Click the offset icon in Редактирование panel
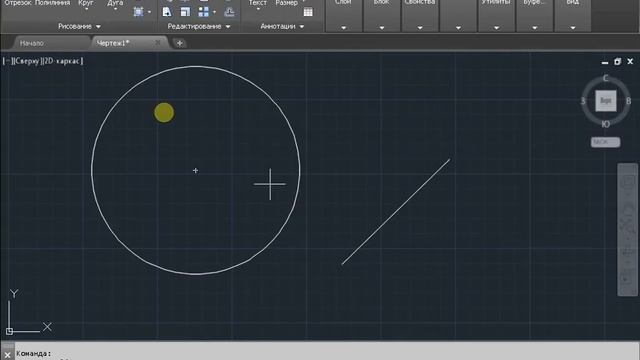Screen dimensions: 640x360 point(229,12)
